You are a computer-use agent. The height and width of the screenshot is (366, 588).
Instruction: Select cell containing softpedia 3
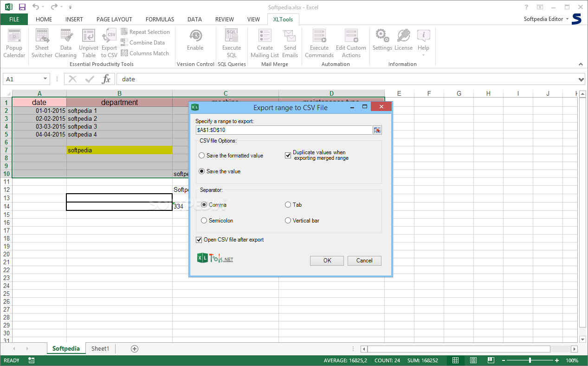coord(119,126)
